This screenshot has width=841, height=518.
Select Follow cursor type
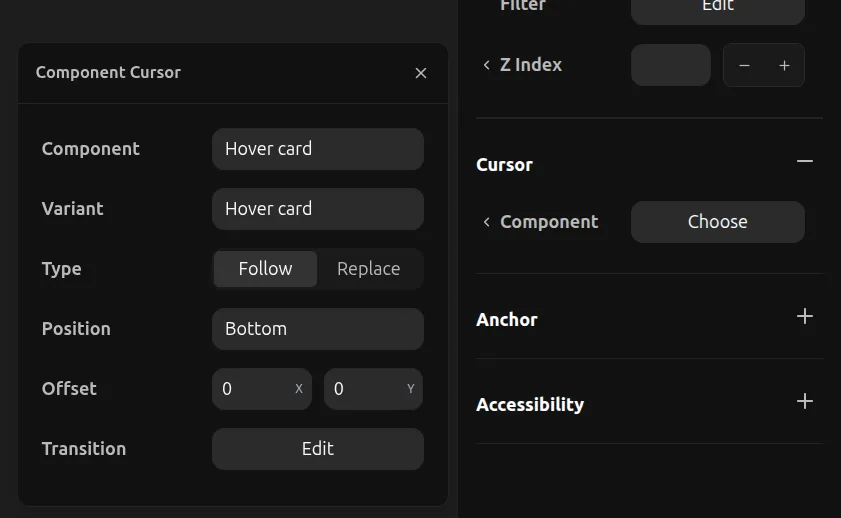pos(266,269)
